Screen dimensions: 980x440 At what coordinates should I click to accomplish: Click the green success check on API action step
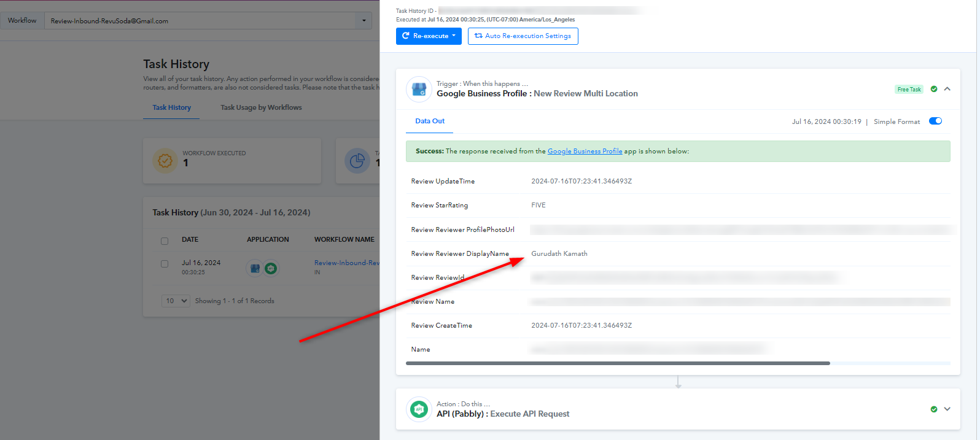(934, 409)
